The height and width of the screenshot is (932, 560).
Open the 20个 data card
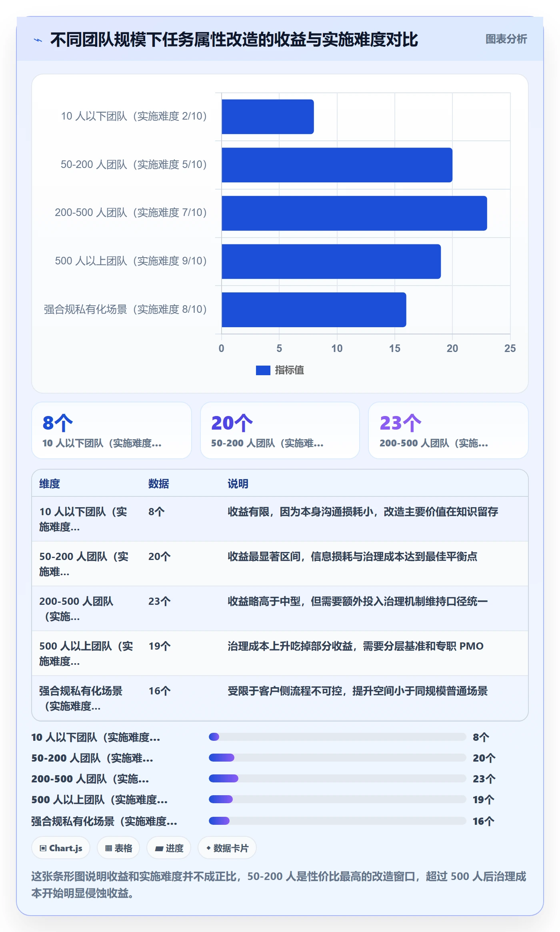(x=280, y=430)
